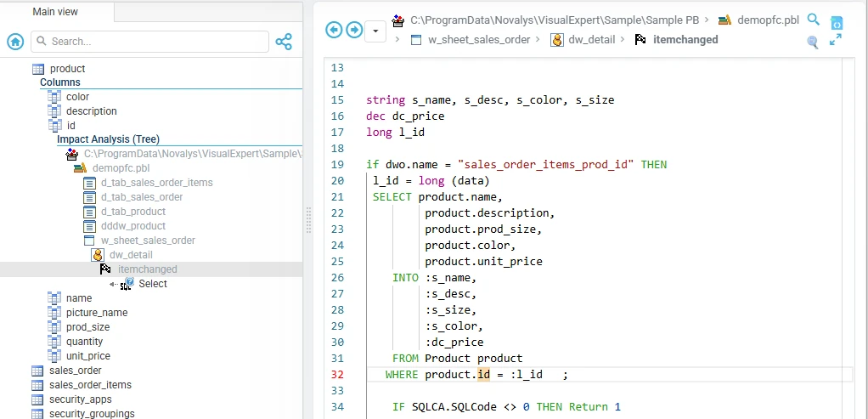Click the forward arrow navigation button

coord(354,30)
